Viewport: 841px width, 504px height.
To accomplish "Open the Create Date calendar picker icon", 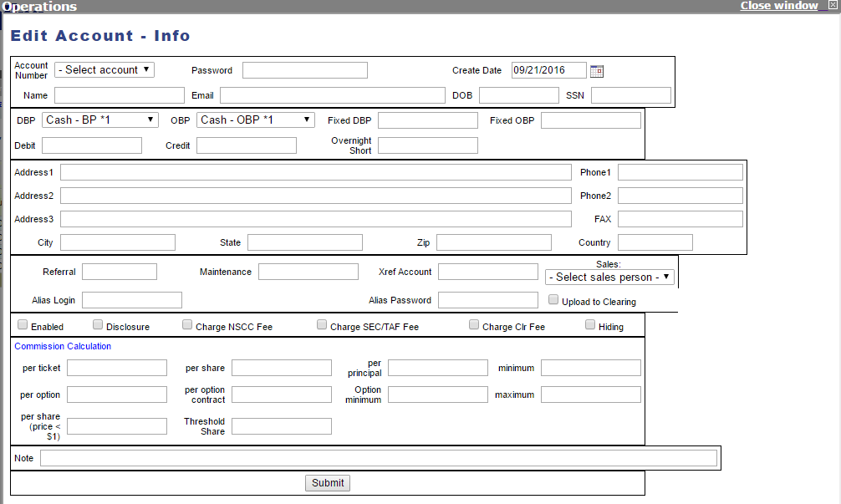I will [596, 71].
